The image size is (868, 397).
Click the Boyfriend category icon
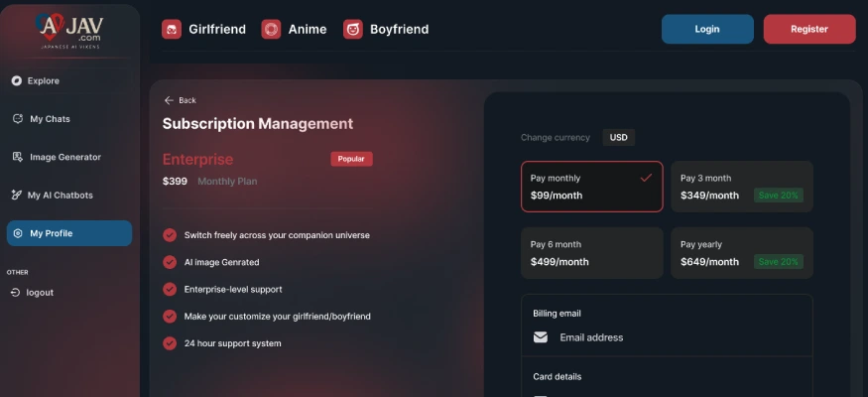[x=353, y=30]
